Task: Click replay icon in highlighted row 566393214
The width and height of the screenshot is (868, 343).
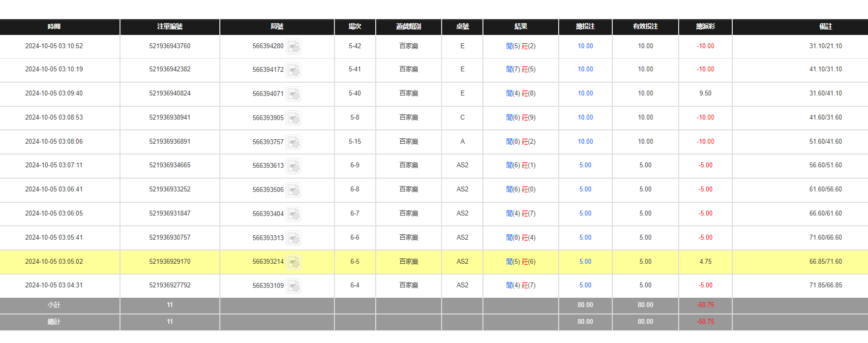Action: [x=294, y=262]
